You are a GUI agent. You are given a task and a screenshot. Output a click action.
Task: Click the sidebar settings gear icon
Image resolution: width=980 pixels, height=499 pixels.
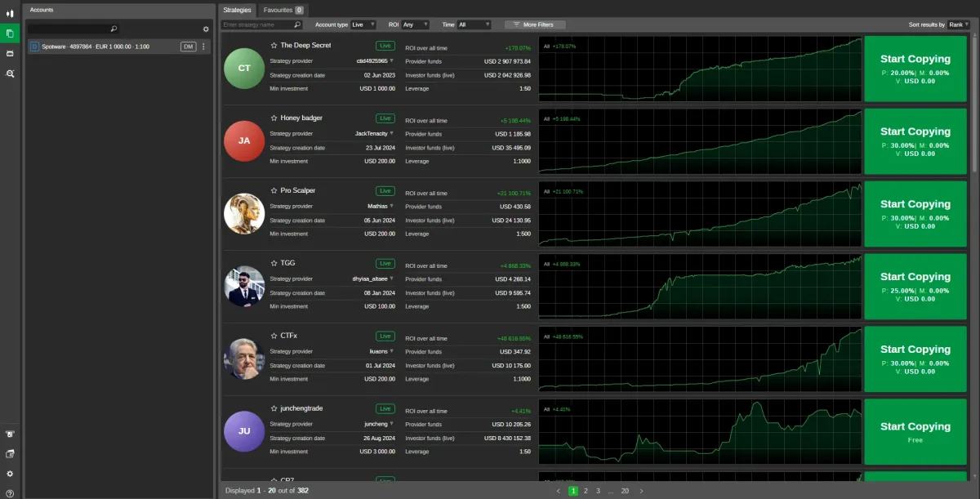pyautogui.click(x=10, y=474)
